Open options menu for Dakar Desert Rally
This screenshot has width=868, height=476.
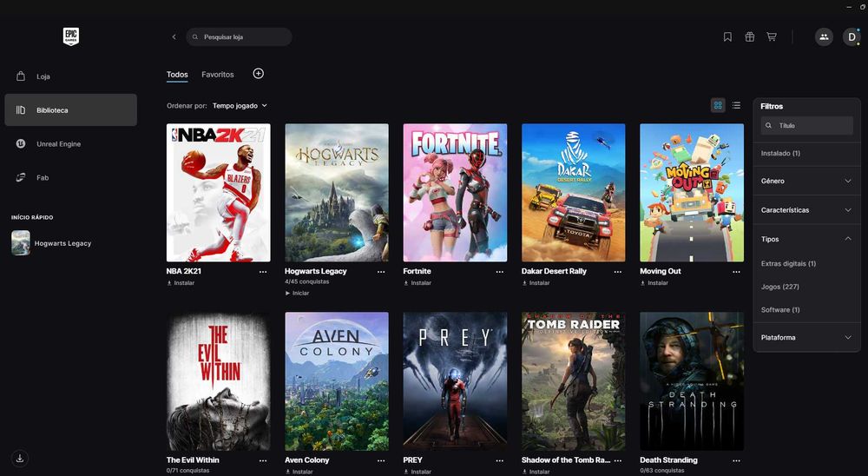point(618,272)
